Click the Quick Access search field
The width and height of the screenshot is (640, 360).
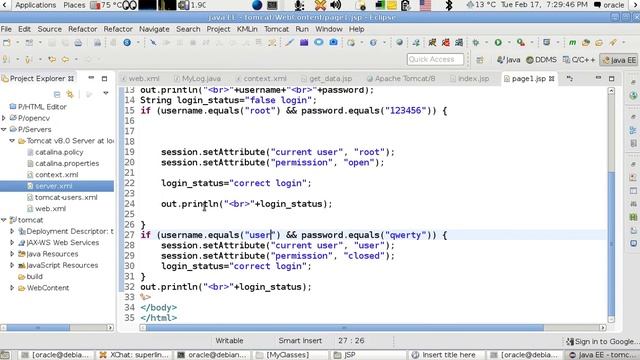435,60
